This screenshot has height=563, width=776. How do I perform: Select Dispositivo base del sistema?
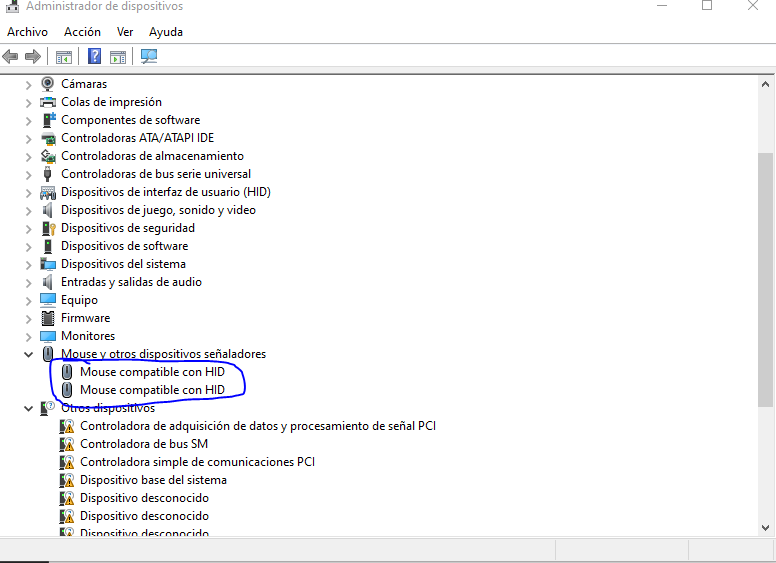(x=153, y=480)
